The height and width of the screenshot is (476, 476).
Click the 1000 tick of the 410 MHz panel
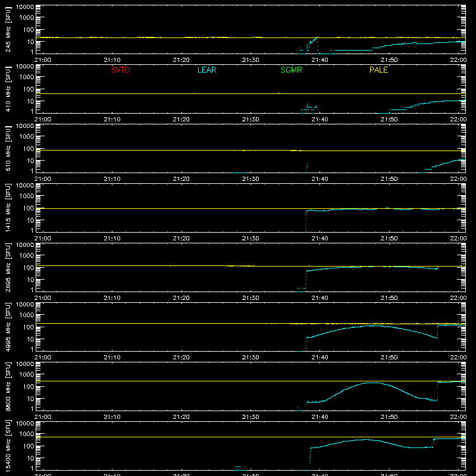tap(27, 77)
